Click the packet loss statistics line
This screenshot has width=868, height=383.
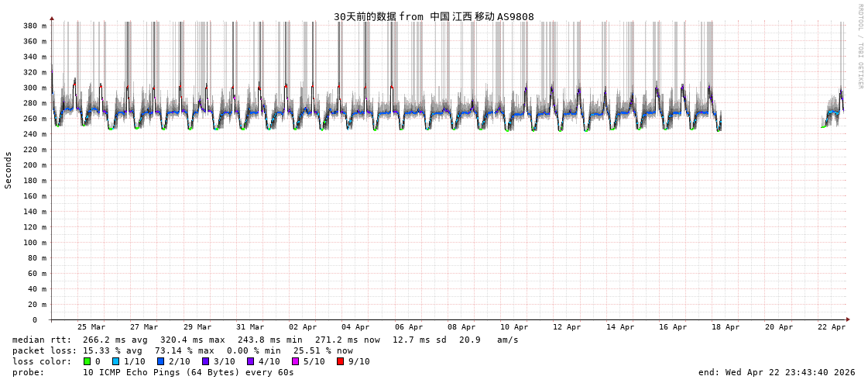click(x=183, y=350)
